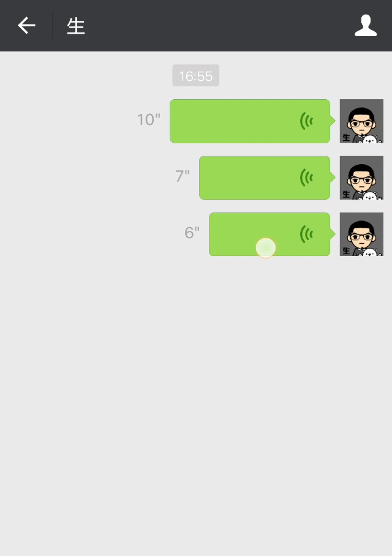This screenshot has height=556, width=392.
Task: Click the empty chat area below the messages
Action: click(x=196, y=404)
